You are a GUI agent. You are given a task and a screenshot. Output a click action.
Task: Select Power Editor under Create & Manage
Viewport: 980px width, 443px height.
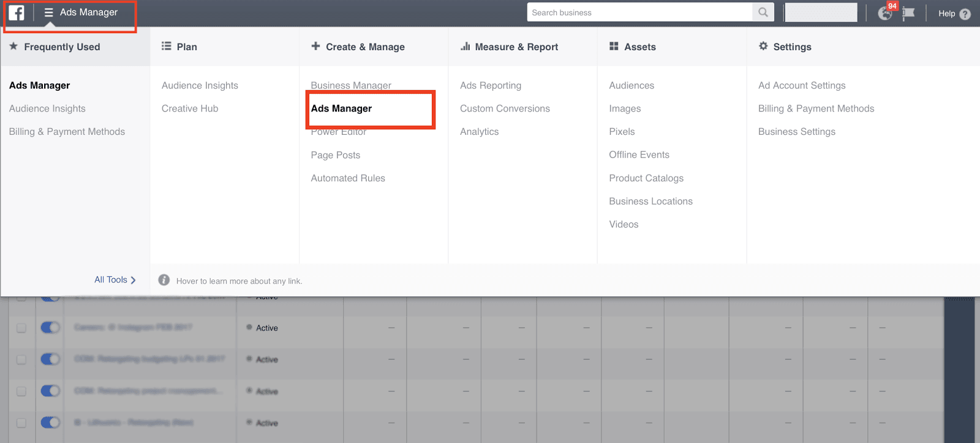tap(339, 132)
